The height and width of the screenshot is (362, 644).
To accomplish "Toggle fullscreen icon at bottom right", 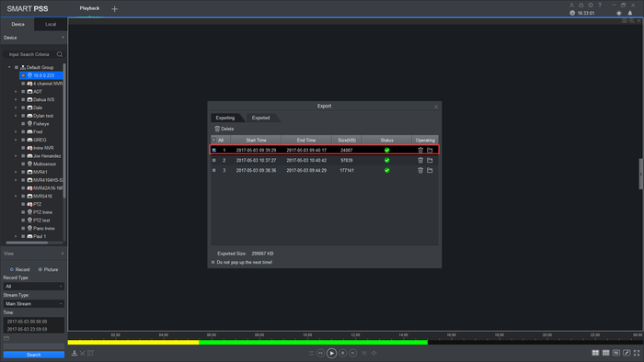I will pos(637,353).
